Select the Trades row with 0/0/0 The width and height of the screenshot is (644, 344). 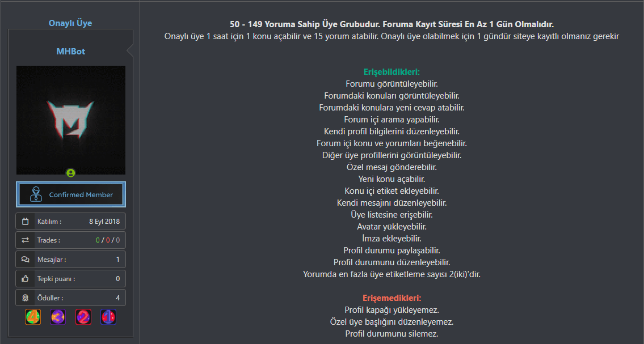(71, 240)
